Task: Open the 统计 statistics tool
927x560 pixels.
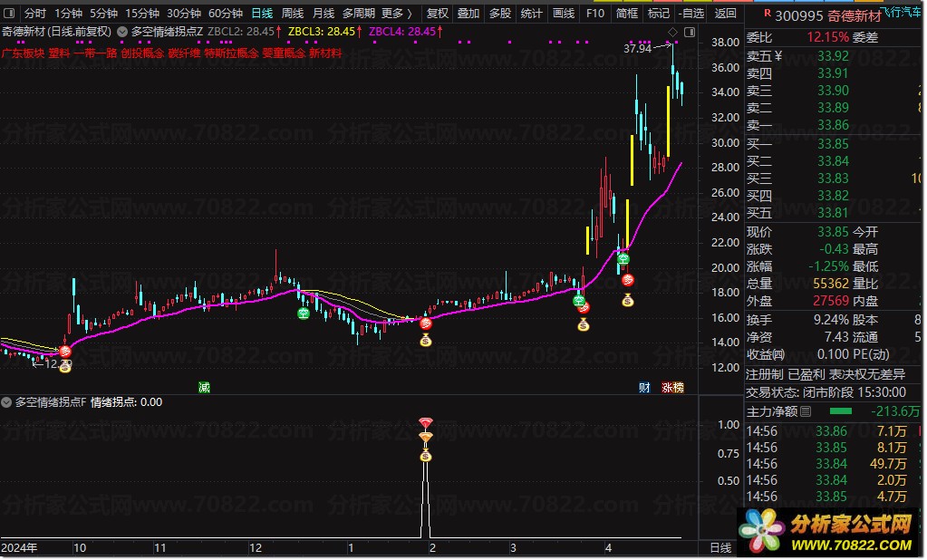Action: point(532,13)
